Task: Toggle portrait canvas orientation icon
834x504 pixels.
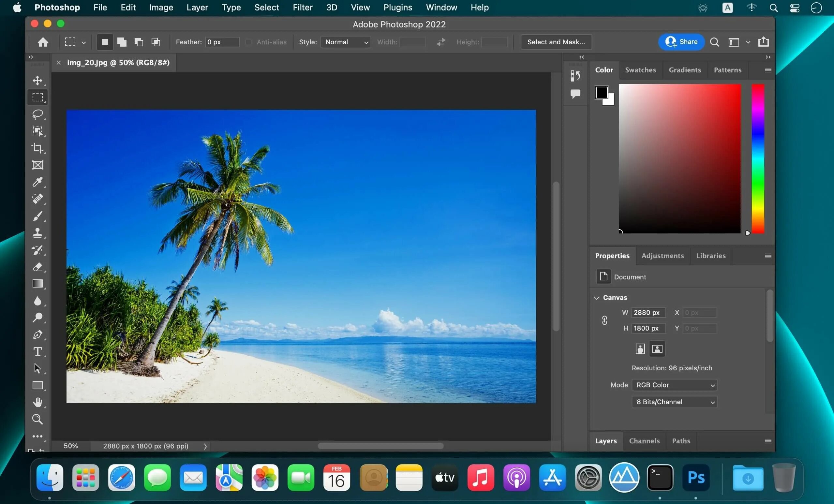Action: (640, 348)
